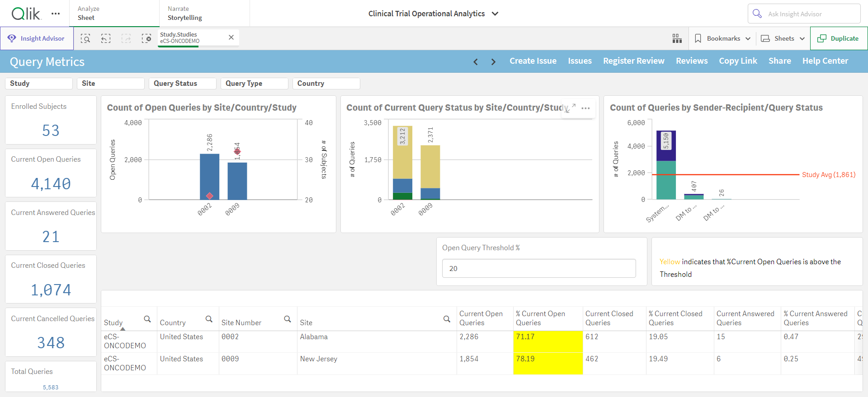Screen dimensions: 868x397
Task: Click the Create Issue link
Action: (533, 61)
